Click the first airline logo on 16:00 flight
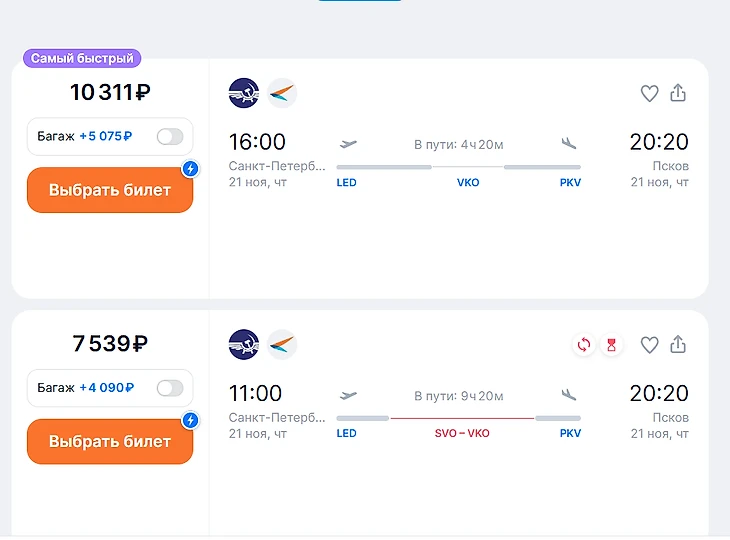This screenshot has width=730, height=540. [x=243, y=93]
